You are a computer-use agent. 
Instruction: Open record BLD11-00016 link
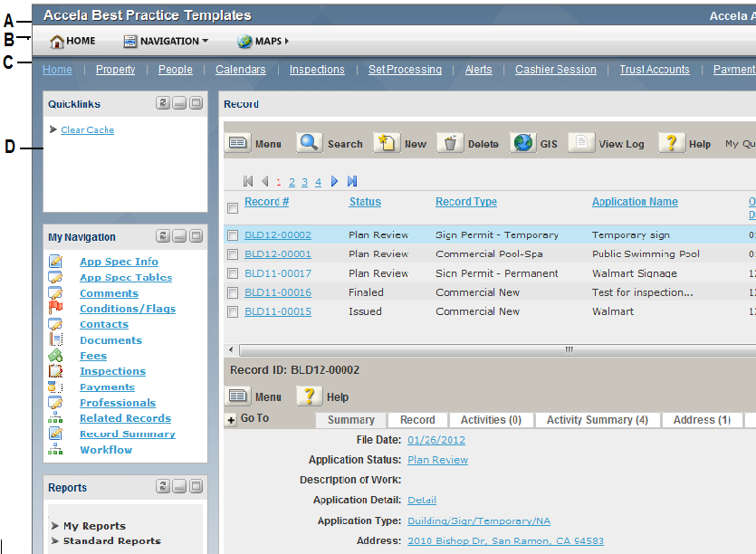(278, 292)
